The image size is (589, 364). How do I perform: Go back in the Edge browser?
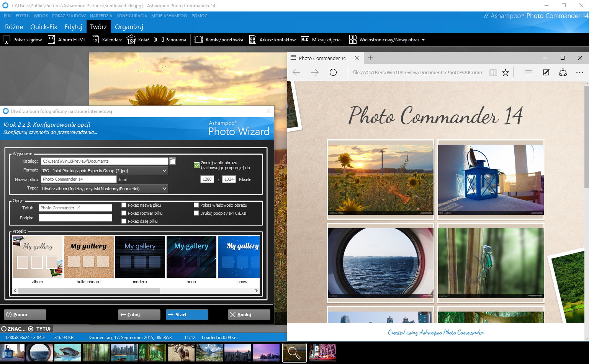tap(296, 72)
